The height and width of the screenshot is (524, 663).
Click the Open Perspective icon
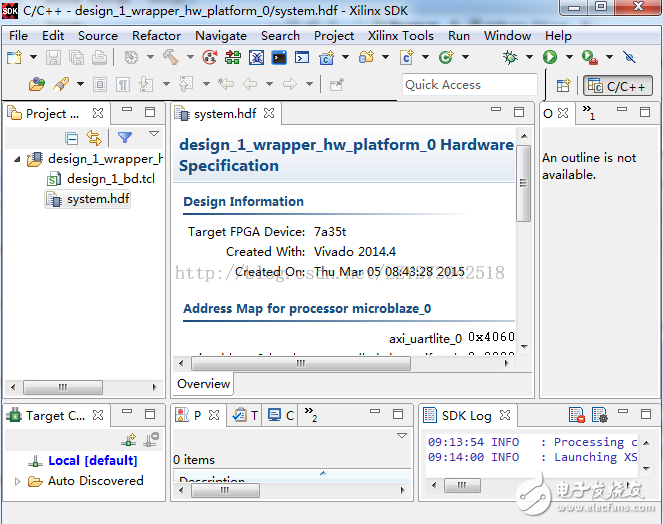point(563,86)
